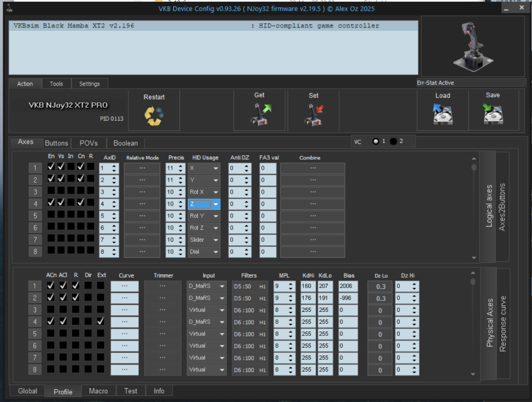Toggle R checkbox for physical axis 2
This screenshot has width=532, height=402.
tap(75, 297)
